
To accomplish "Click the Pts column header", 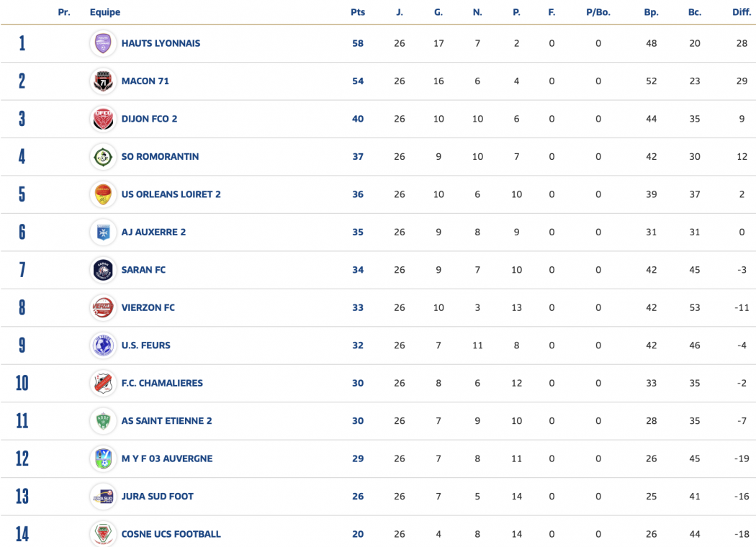I will pyautogui.click(x=358, y=12).
